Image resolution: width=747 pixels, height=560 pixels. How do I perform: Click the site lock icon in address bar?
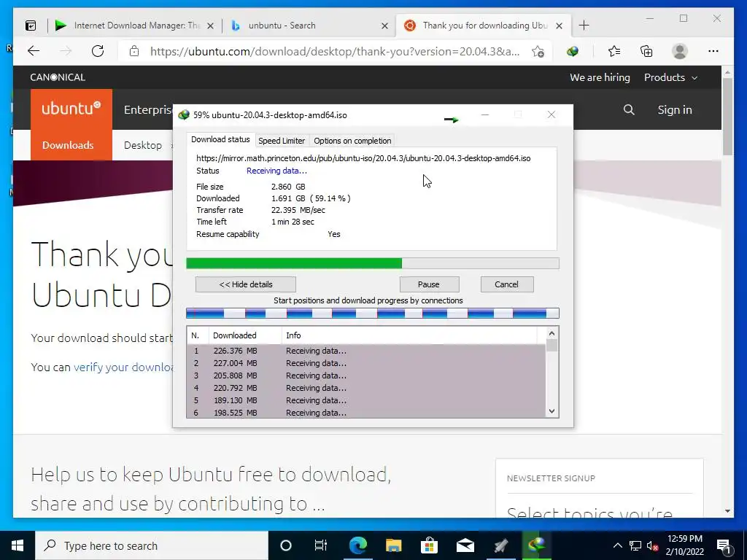134,51
